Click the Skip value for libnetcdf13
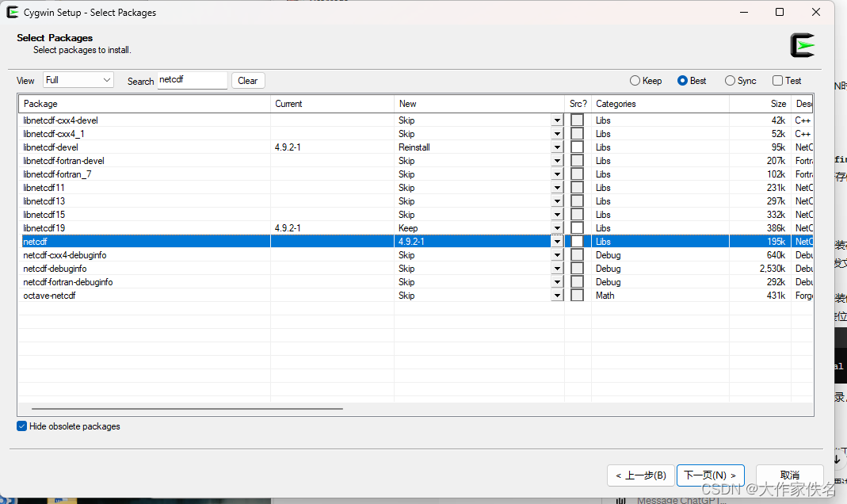This screenshot has width=847, height=504. (x=406, y=201)
